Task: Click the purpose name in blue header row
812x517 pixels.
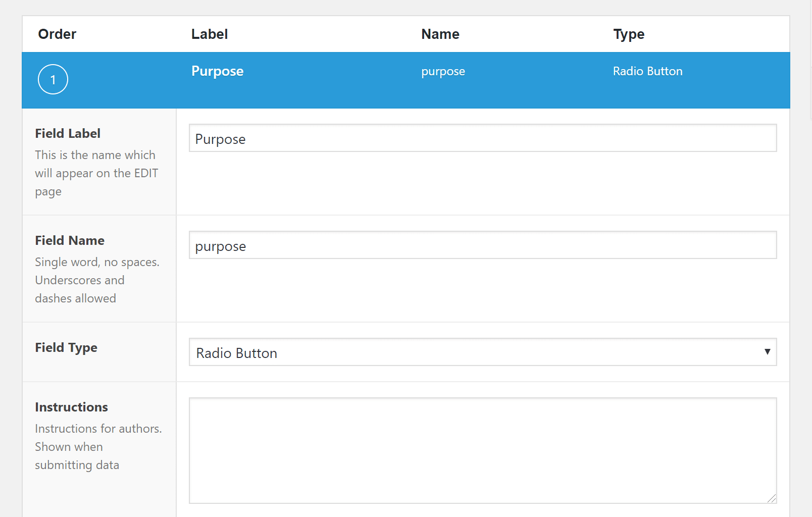Action: pyautogui.click(x=443, y=71)
